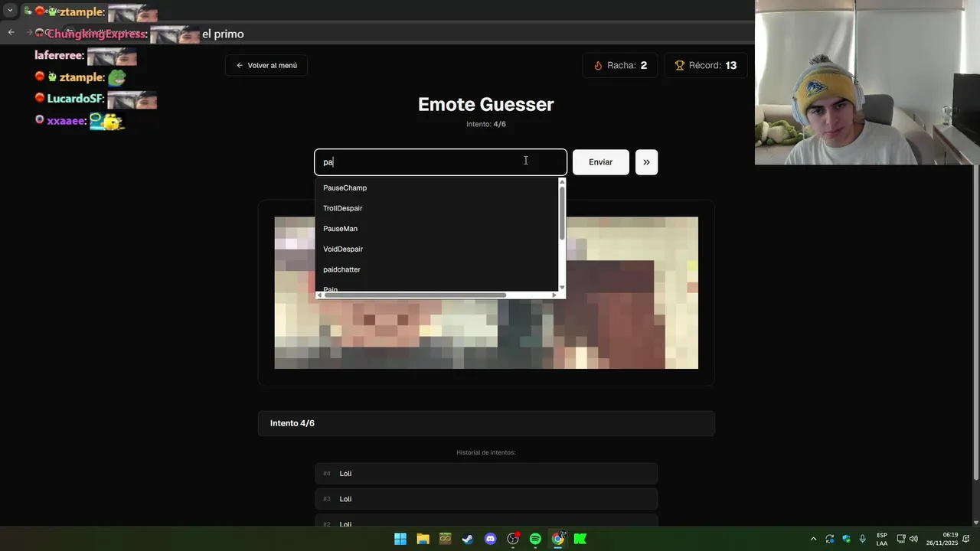Click the suggestion list right scroll arrow

click(554, 295)
